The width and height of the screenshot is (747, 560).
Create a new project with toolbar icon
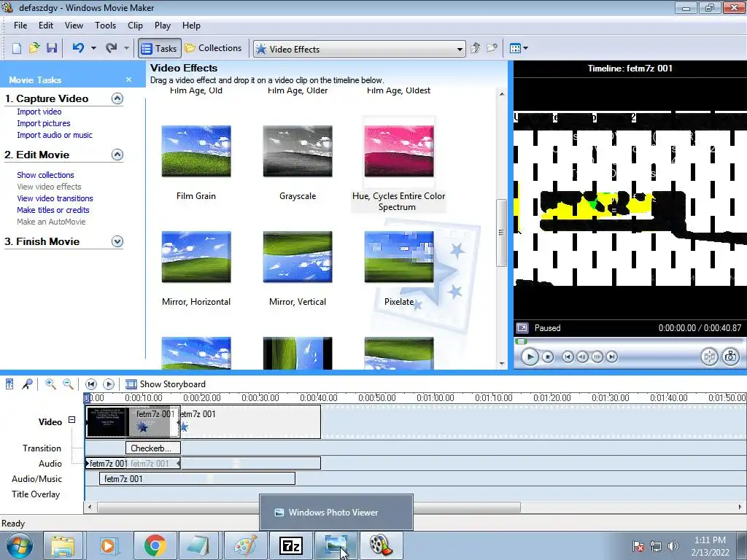coord(17,48)
